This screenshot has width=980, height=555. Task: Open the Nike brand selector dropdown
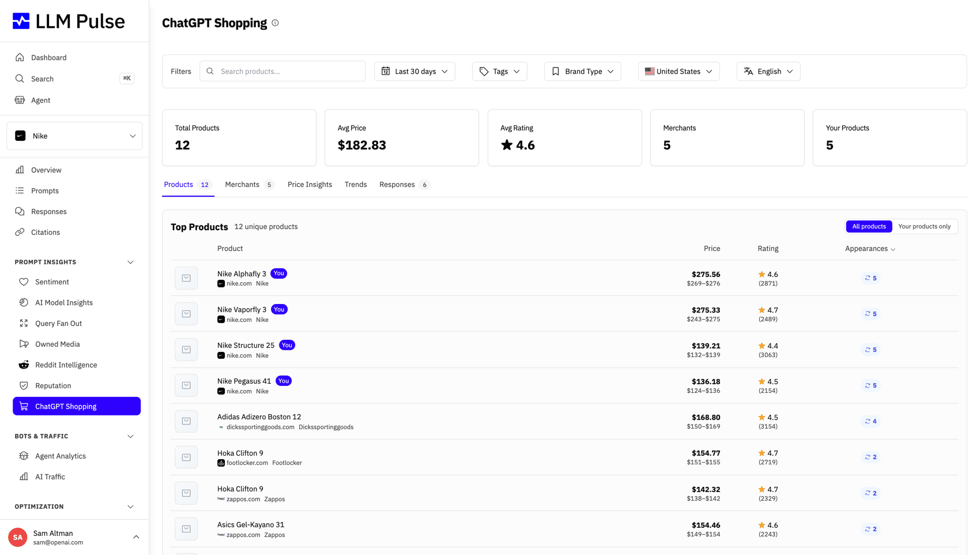click(74, 136)
